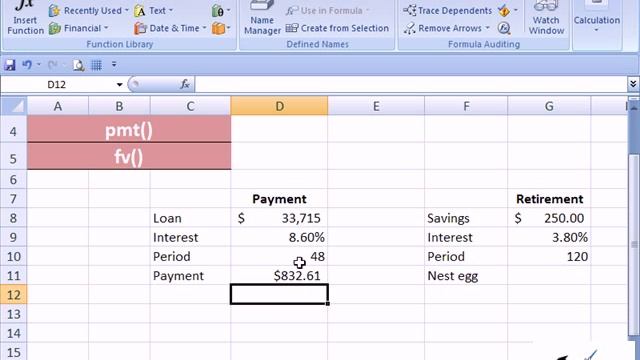This screenshot has width=640, height=360.
Task: Click Use in Formula
Action: click(327, 11)
